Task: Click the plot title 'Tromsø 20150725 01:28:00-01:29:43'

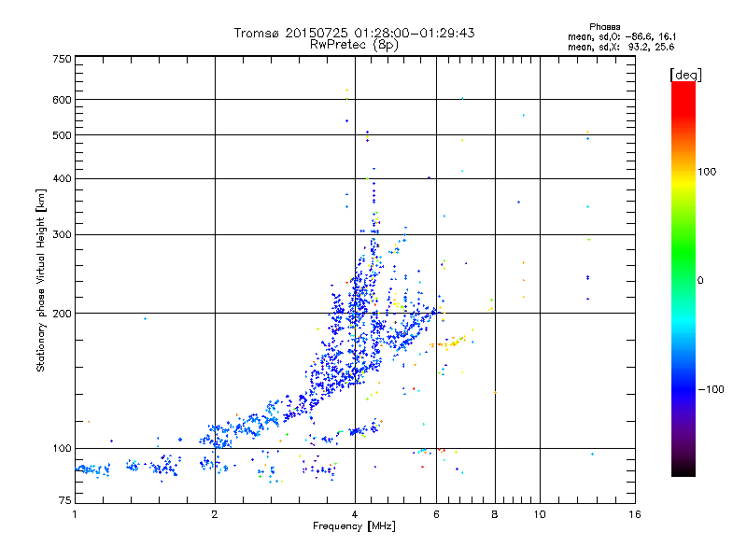Action: point(354,33)
